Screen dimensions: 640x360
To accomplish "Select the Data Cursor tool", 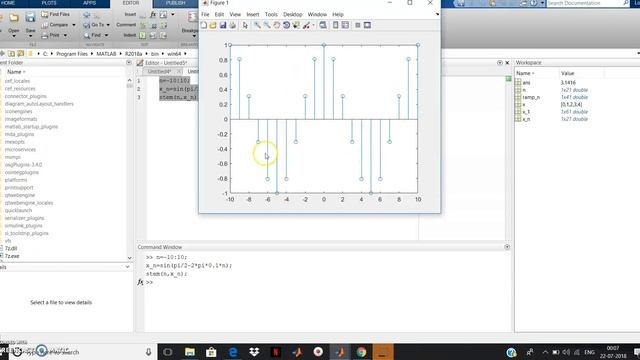I will pos(296,25).
